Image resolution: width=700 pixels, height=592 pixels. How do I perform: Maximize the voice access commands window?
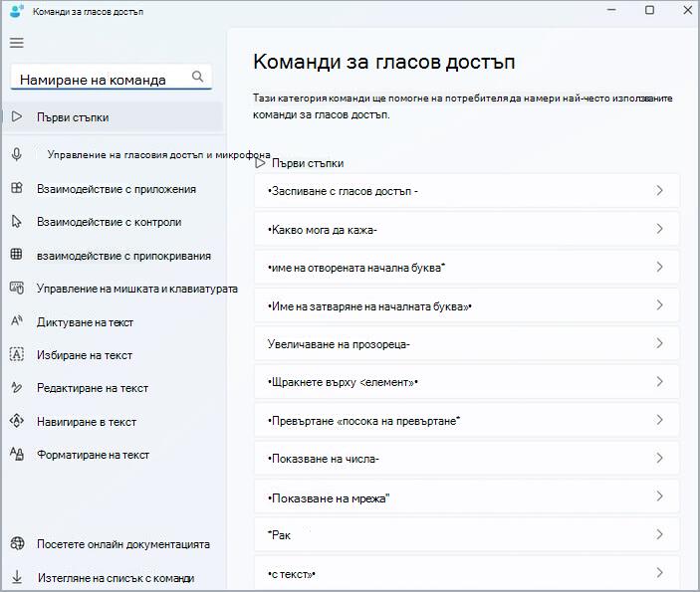(649, 10)
